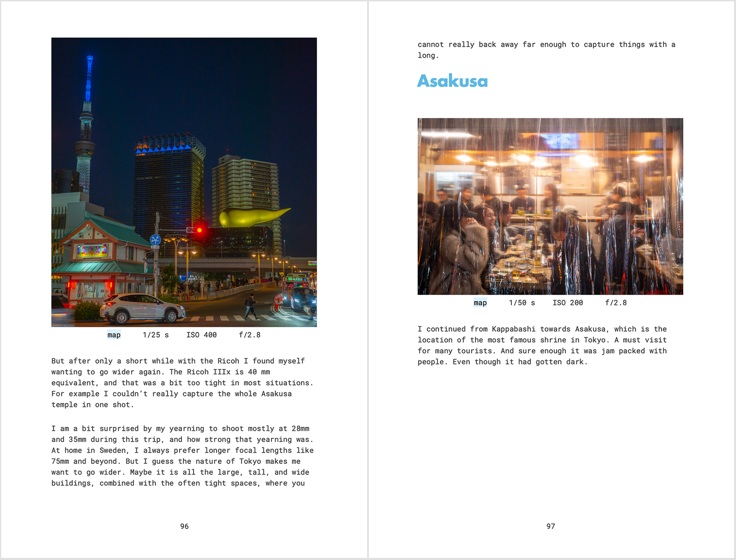
Task: Select the restaurant photo behind plastic curtain
Action: click(550, 206)
